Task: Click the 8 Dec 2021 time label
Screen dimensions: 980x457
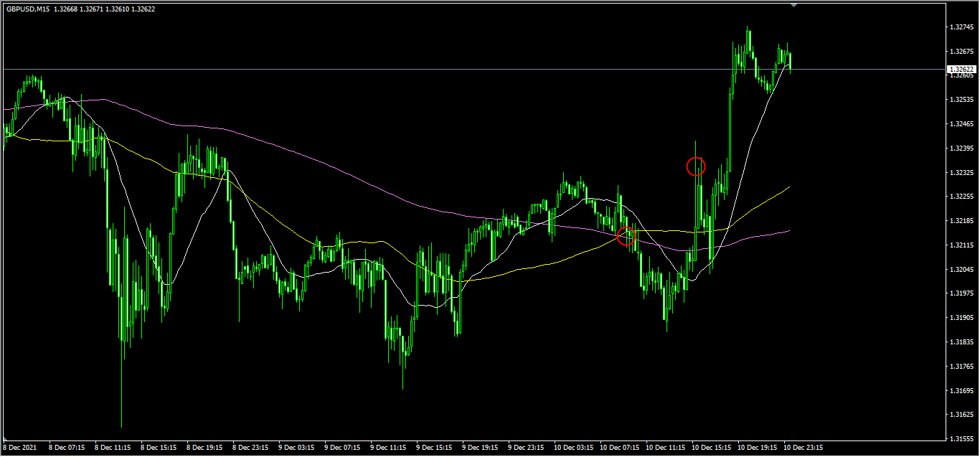Action: [20, 448]
